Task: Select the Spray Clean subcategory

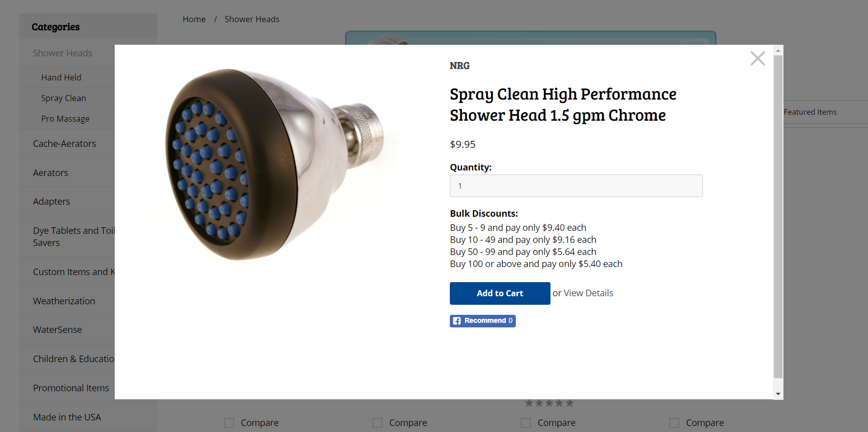Action: point(63,98)
